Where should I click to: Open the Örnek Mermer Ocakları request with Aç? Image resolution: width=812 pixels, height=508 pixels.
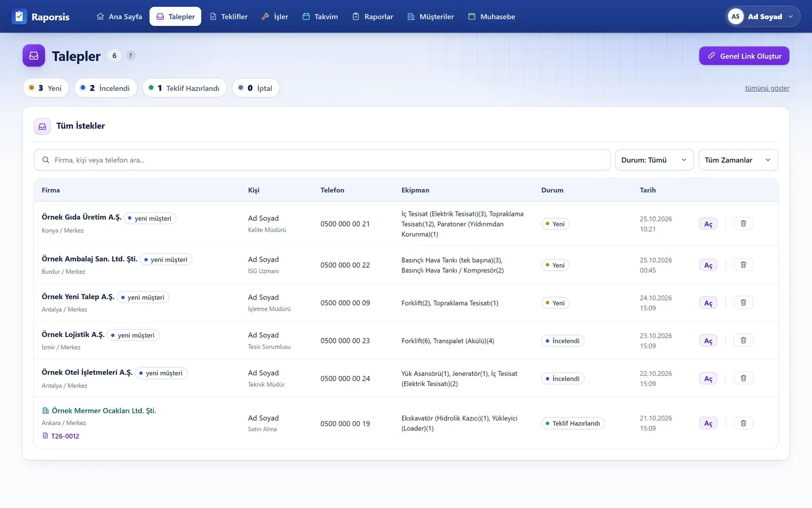pos(708,423)
